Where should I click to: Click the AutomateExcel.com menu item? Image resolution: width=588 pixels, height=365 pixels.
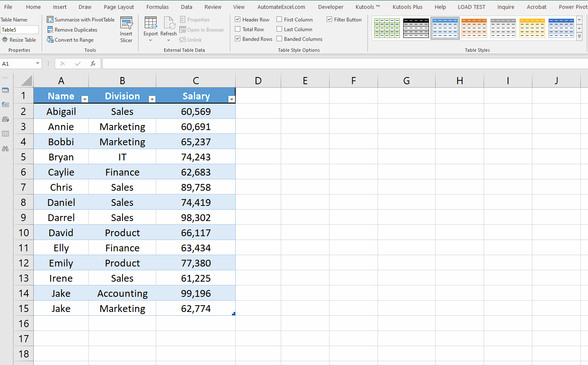[x=281, y=7]
